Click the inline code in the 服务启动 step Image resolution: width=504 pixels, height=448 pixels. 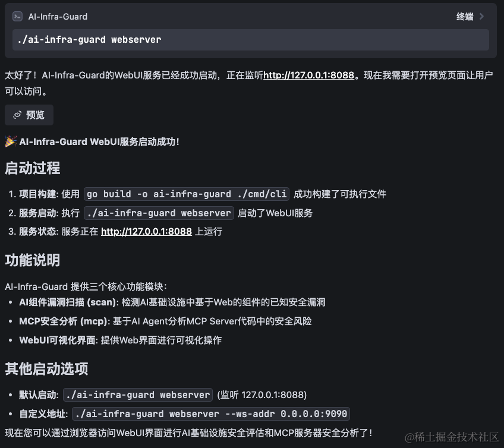pyautogui.click(x=159, y=213)
